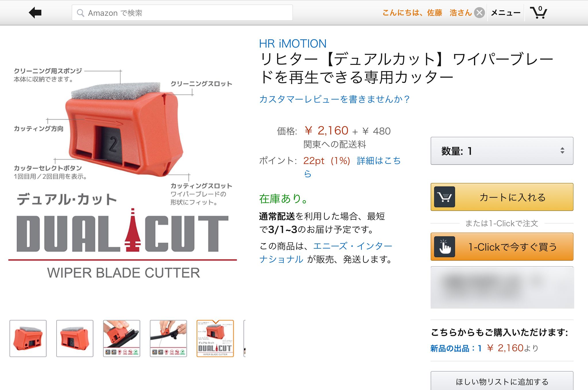Select the first product thumbnail
588x390 pixels.
(x=28, y=338)
